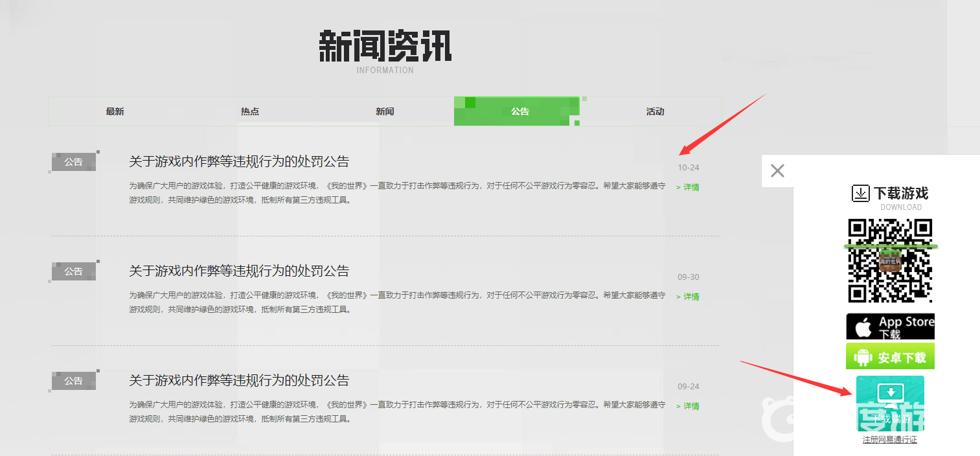
Task: Click the App Store 下载 badge
Action: click(x=890, y=326)
